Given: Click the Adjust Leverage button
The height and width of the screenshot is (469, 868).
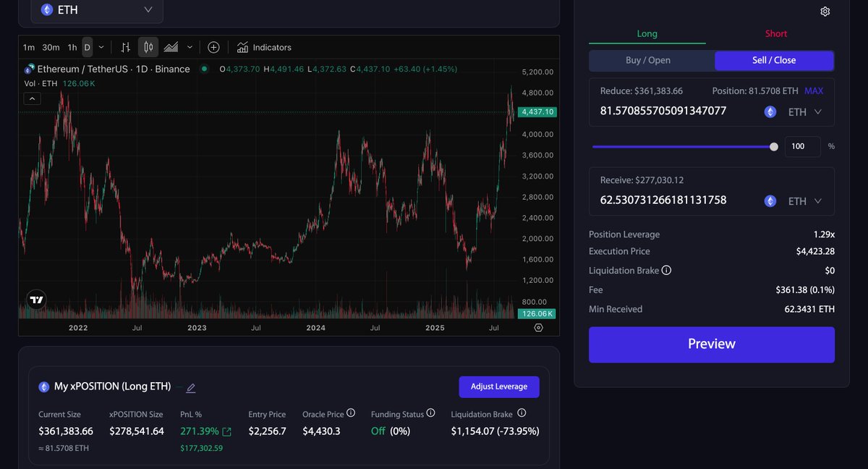Looking at the screenshot, I should 498,386.
